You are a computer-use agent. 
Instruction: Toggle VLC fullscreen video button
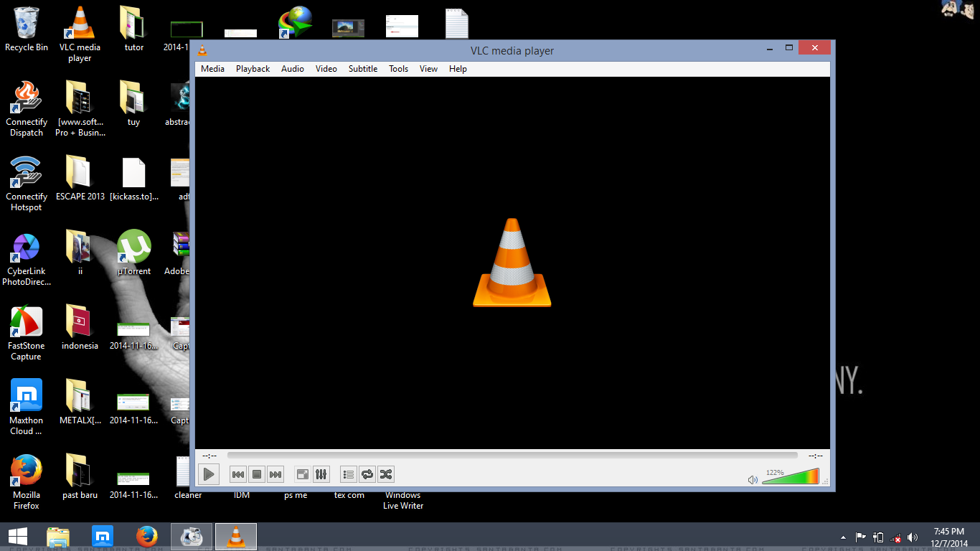click(x=303, y=474)
